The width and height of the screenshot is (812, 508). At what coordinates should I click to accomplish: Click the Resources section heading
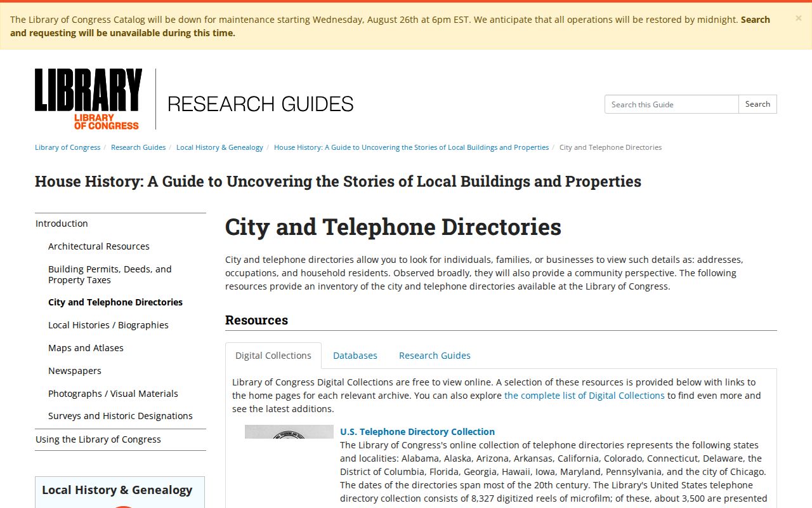[x=256, y=320]
